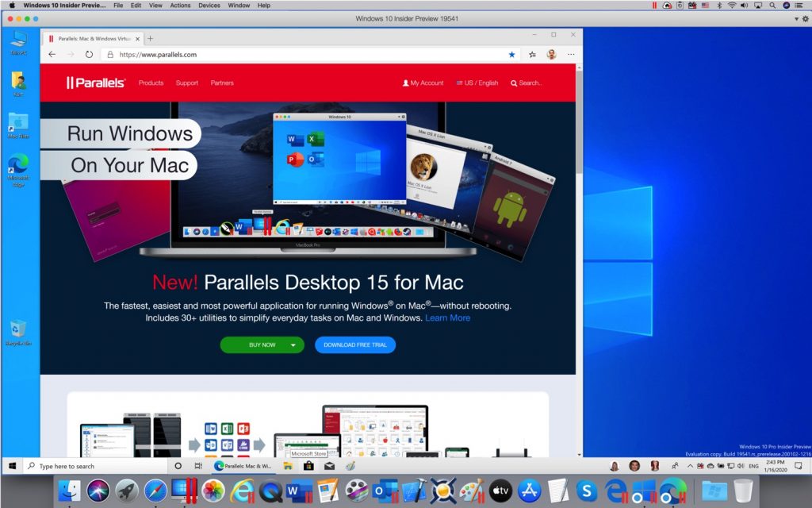
Task: Open Task View from the Windows taskbar
Action: (x=197, y=465)
